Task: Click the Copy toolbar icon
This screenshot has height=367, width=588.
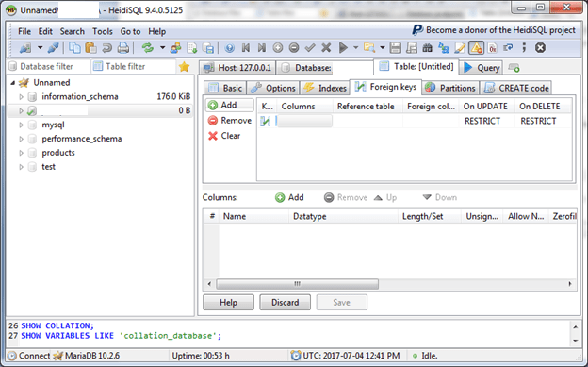Action: pos(74,48)
